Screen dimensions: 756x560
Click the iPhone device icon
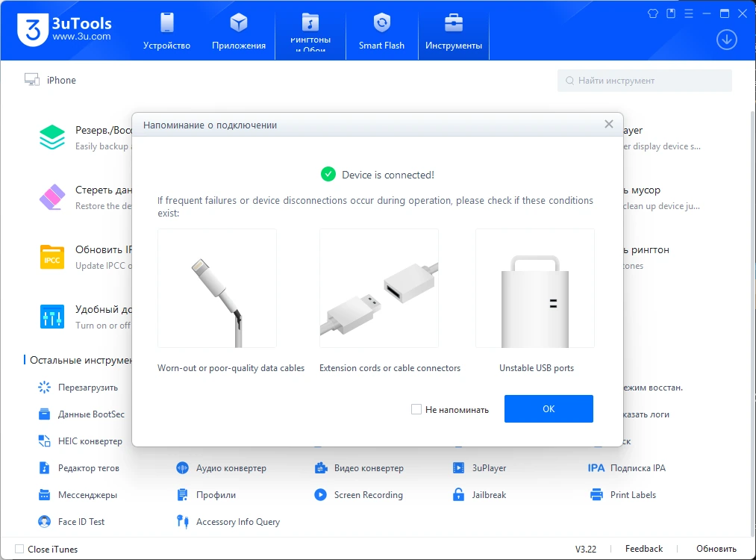32,80
